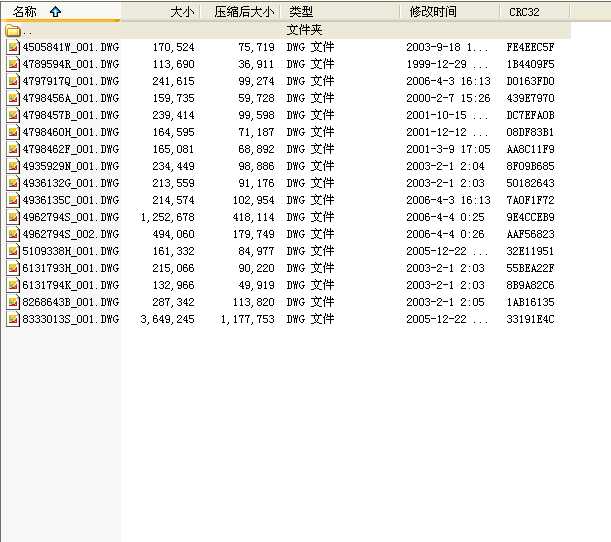611x542 pixels.
Task: Click CRC32 value FE4EEC5F
Action: tap(530, 48)
